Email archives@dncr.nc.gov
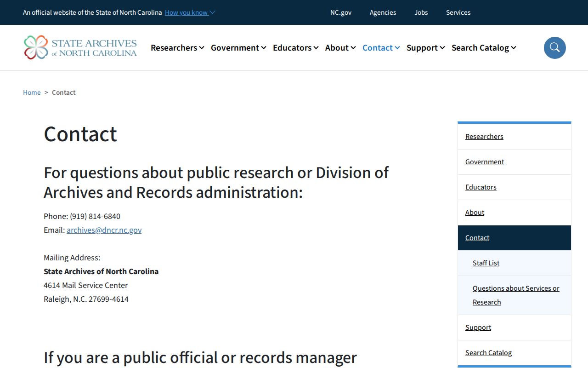The height and width of the screenshot is (368, 588). coord(104,230)
